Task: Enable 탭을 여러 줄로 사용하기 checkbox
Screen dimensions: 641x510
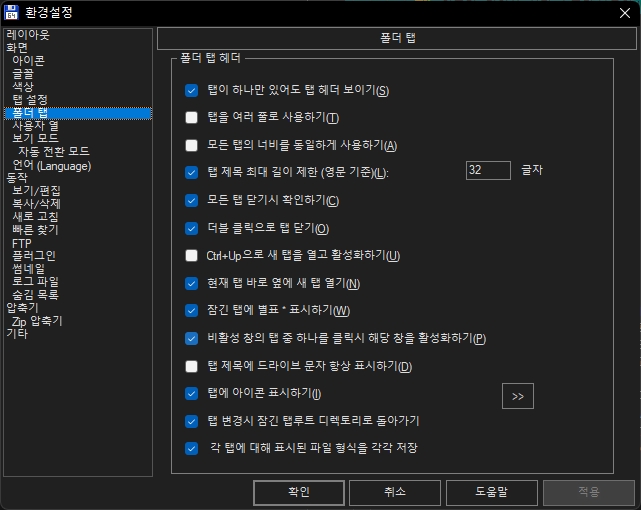Action: tap(191, 118)
